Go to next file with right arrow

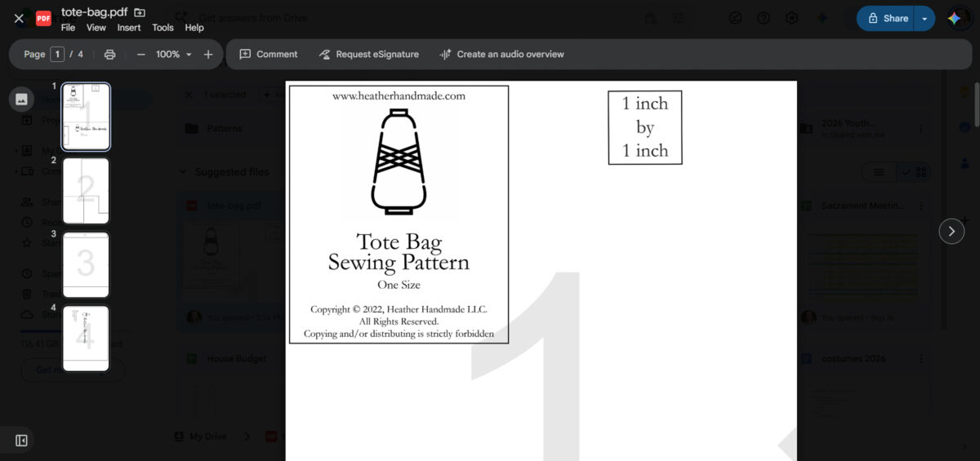[951, 231]
